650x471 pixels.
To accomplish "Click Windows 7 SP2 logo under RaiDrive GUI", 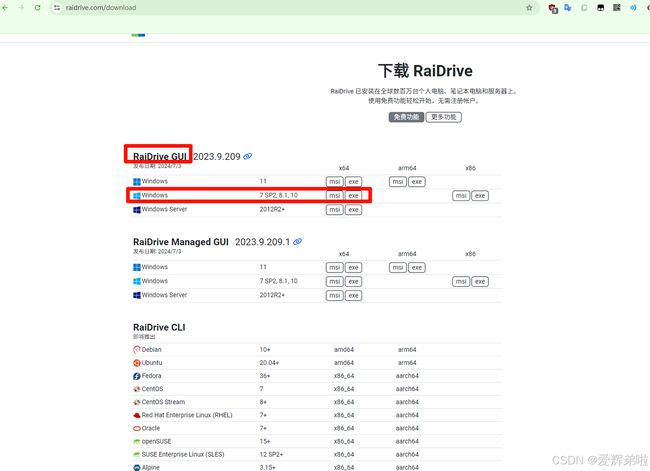I will point(137,195).
